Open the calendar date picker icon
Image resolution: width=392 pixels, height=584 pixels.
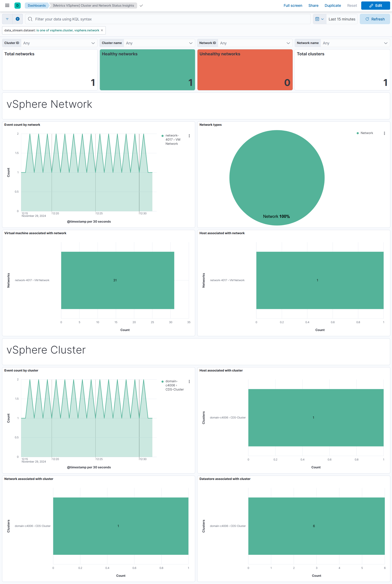(318, 19)
